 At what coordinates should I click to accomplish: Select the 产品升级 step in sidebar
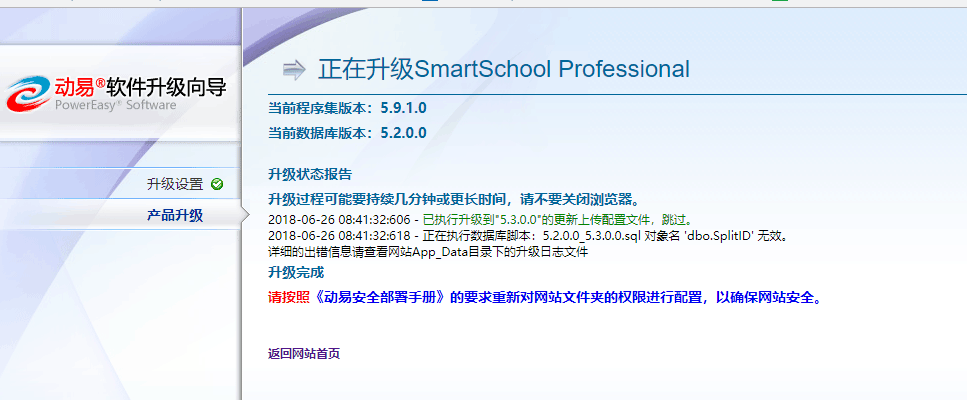point(175,216)
